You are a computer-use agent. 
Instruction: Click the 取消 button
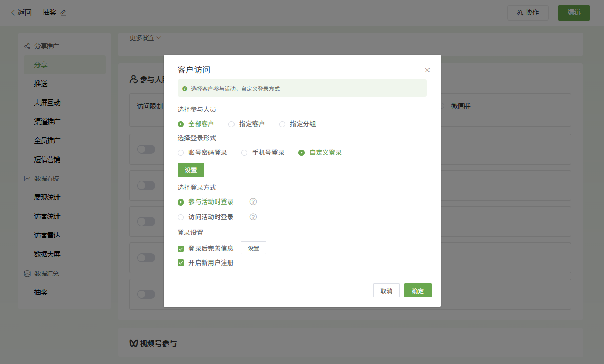pyautogui.click(x=386, y=291)
